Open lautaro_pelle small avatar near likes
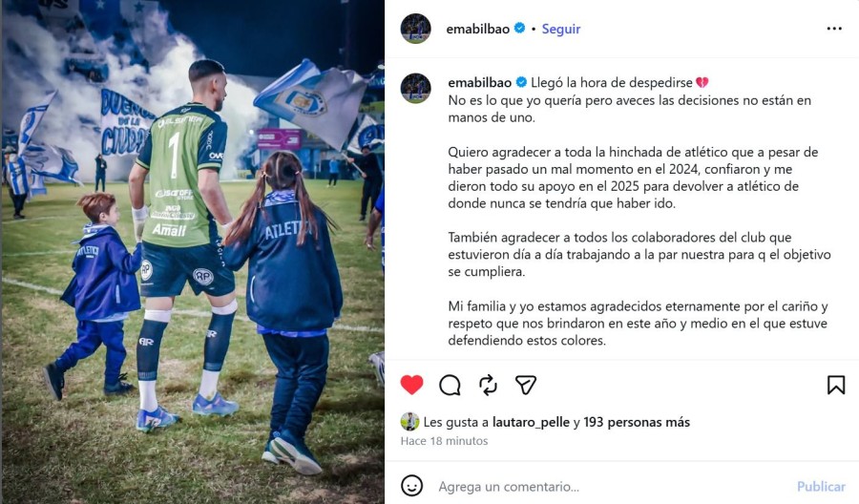This screenshot has width=859, height=504. 409,422
